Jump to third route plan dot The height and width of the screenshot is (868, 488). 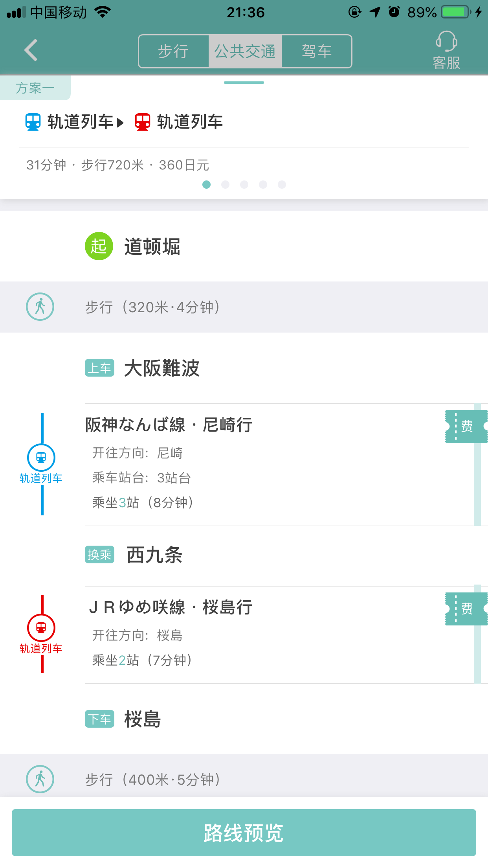pyautogui.click(x=244, y=184)
